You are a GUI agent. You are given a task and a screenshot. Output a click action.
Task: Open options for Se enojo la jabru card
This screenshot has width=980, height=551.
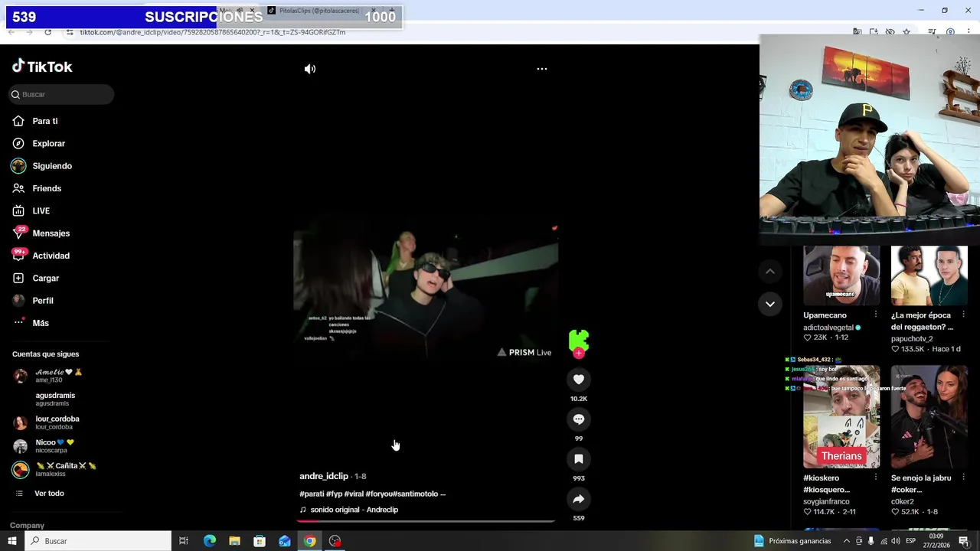(963, 478)
